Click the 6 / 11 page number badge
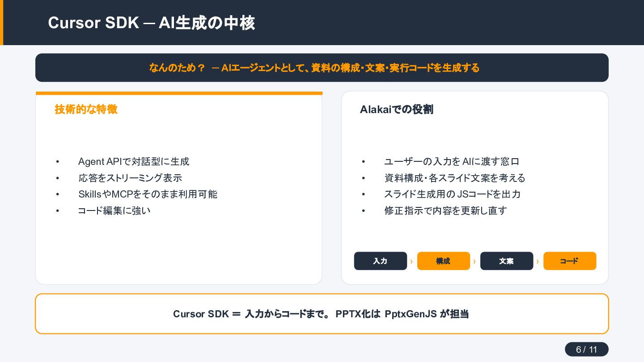Viewport: 644px width, 362px height. [587, 349]
